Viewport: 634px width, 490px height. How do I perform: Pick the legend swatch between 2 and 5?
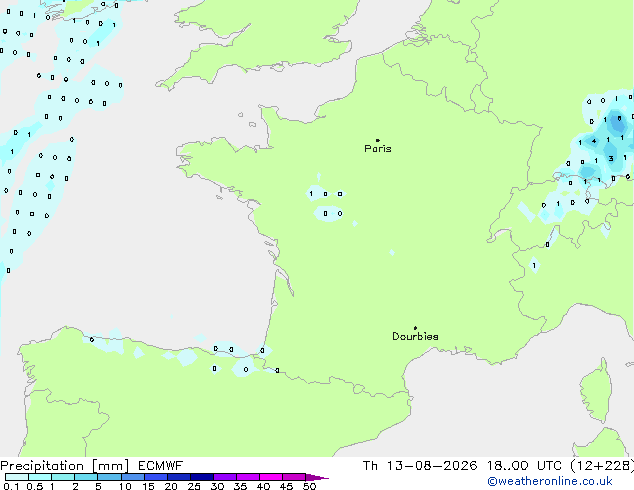coord(86,477)
